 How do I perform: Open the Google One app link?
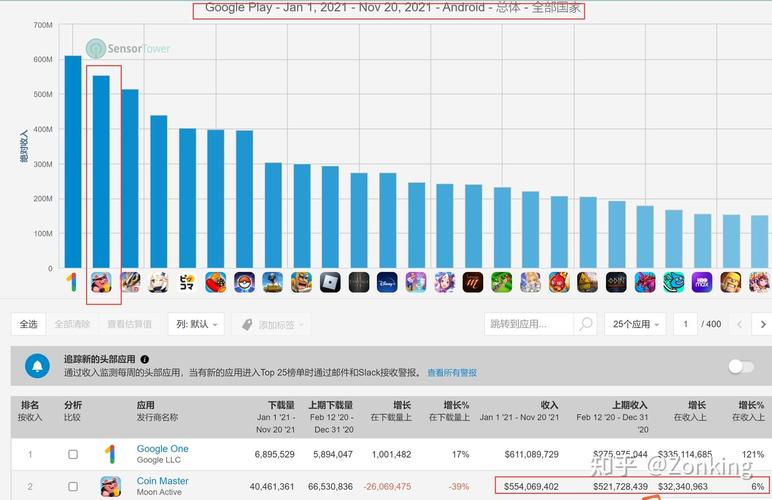click(x=162, y=449)
